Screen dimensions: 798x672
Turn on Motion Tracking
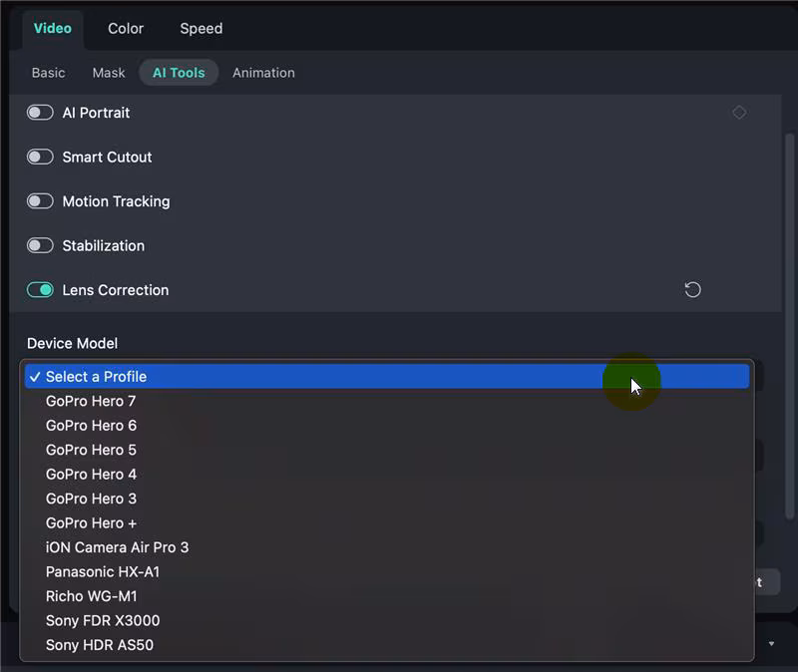tap(40, 201)
